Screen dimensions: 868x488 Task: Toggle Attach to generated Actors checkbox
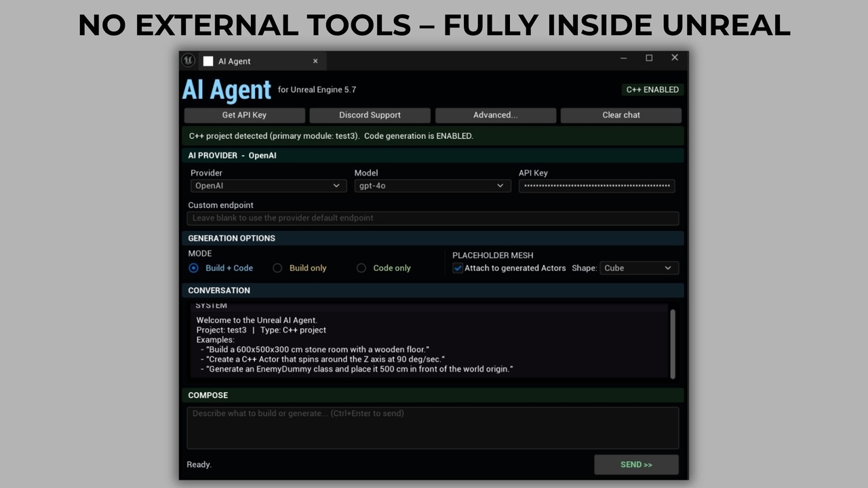click(x=458, y=268)
